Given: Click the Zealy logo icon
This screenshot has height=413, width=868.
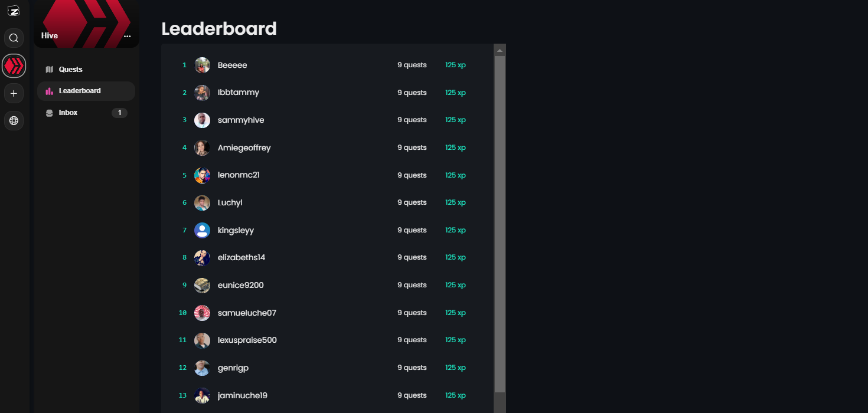Looking at the screenshot, I should coord(14,11).
